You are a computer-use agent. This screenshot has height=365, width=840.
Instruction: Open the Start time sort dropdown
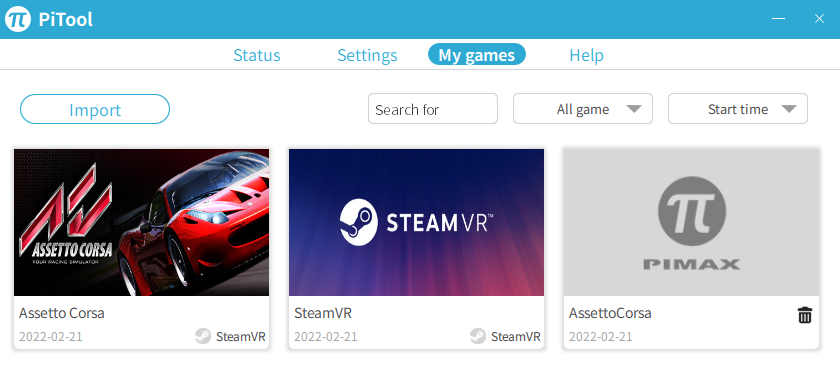click(738, 109)
